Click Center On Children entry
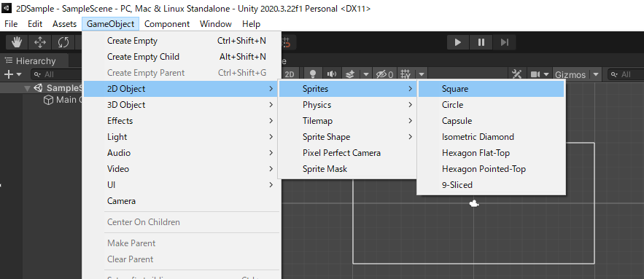This screenshot has height=279, width=644. (x=182, y=222)
